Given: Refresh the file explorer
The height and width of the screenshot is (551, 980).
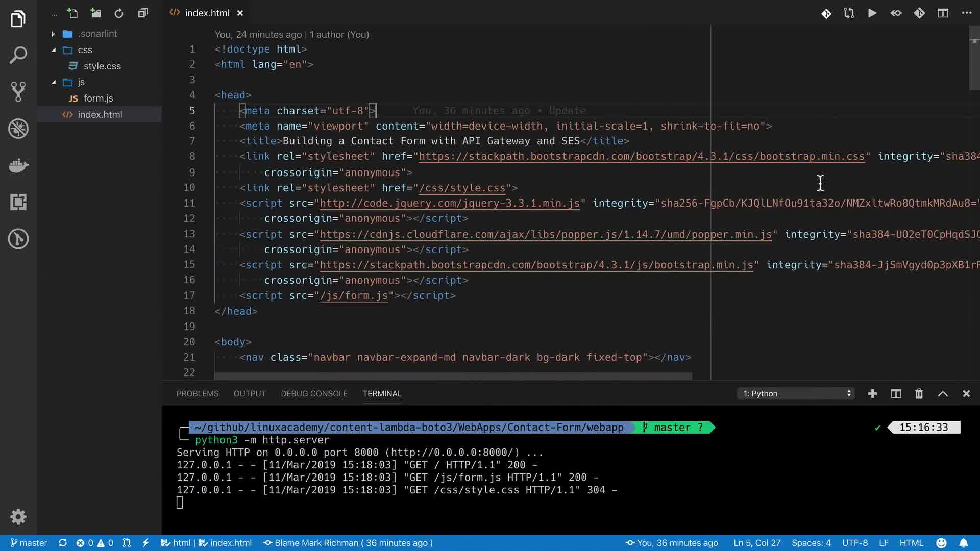Looking at the screenshot, I should 119,13.
